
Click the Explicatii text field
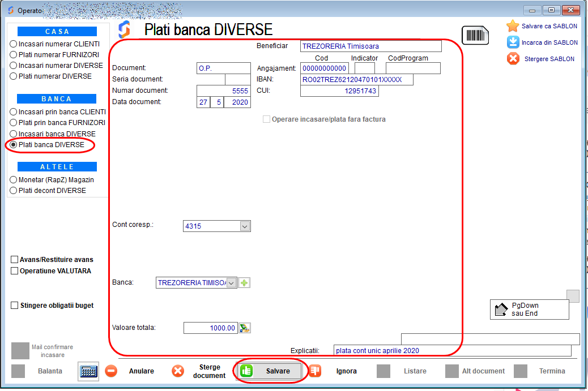point(452,351)
